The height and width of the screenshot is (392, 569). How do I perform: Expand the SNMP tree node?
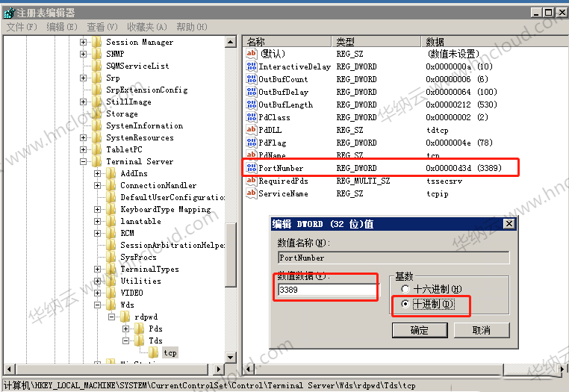click(x=83, y=54)
